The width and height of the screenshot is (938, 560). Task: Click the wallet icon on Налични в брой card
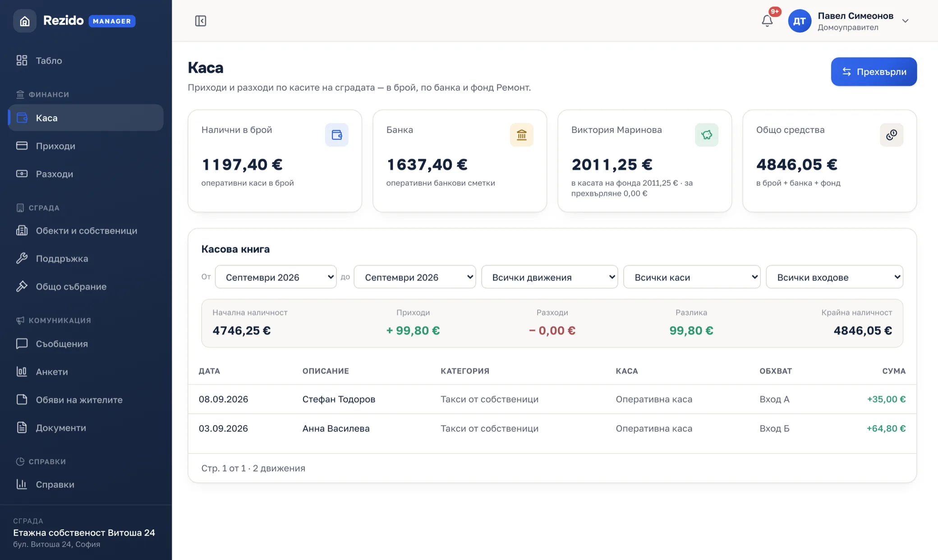click(336, 135)
